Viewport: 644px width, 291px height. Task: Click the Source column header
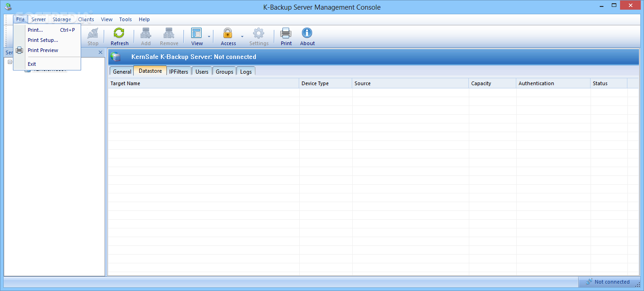[411, 83]
